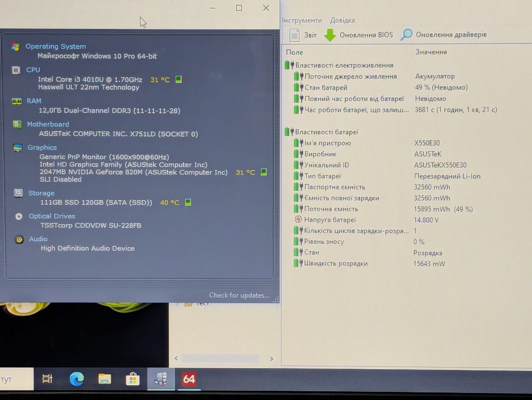Viewport: 532px width, 400px height.
Task: Click the Speccy window resize grip
Action: point(276,299)
